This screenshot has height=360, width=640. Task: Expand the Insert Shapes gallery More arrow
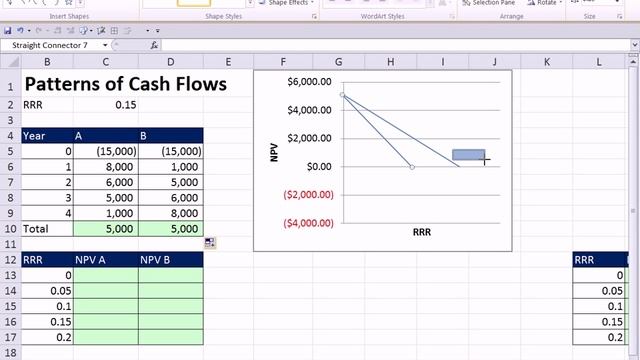[x=80, y=3]
